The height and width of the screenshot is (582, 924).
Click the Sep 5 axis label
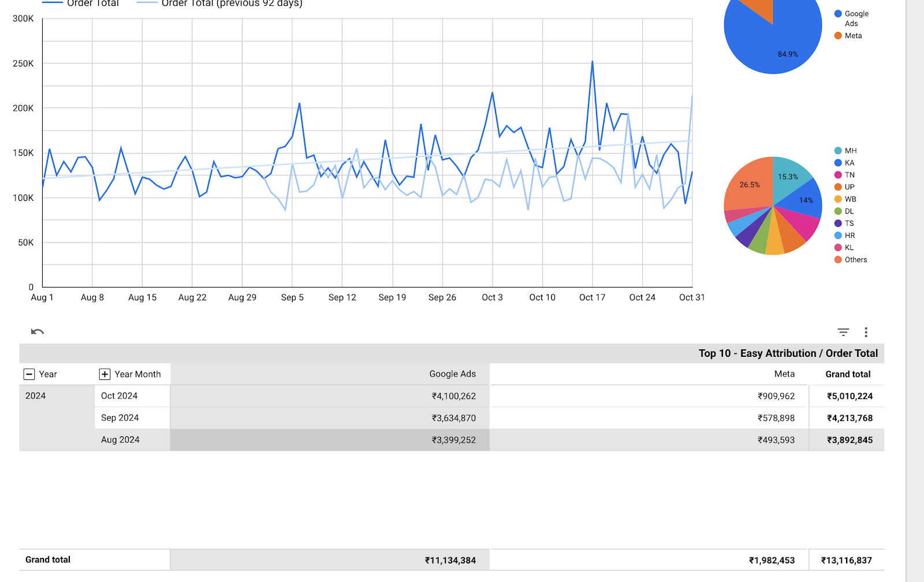pyautogui.click(x=292, y=297)
